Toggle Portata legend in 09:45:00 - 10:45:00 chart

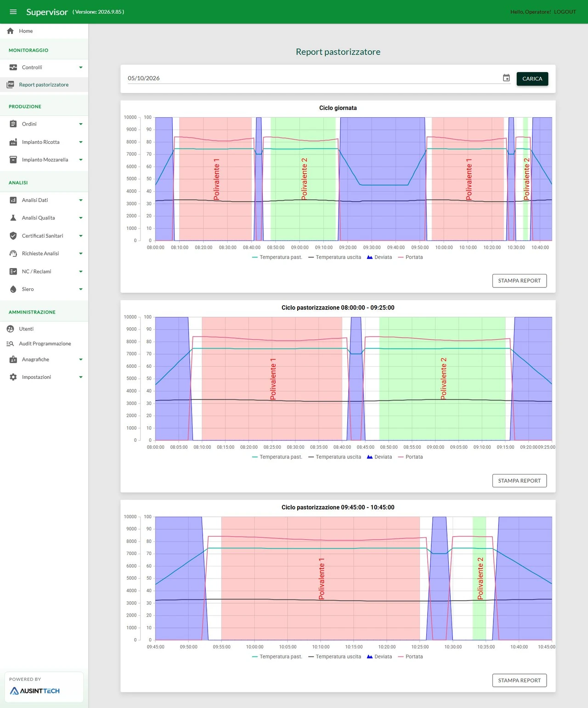410,657
